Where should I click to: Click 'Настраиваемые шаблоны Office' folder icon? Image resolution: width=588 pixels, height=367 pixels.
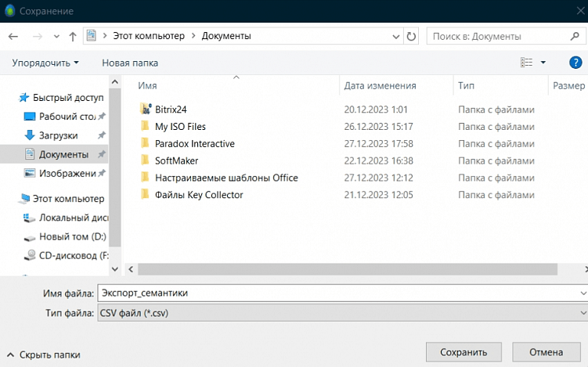145,178
